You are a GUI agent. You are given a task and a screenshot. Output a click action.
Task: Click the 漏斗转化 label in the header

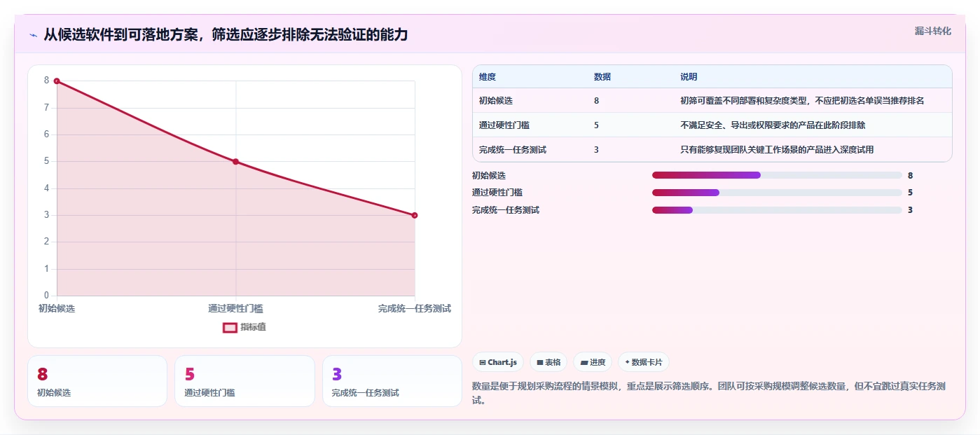933,31
